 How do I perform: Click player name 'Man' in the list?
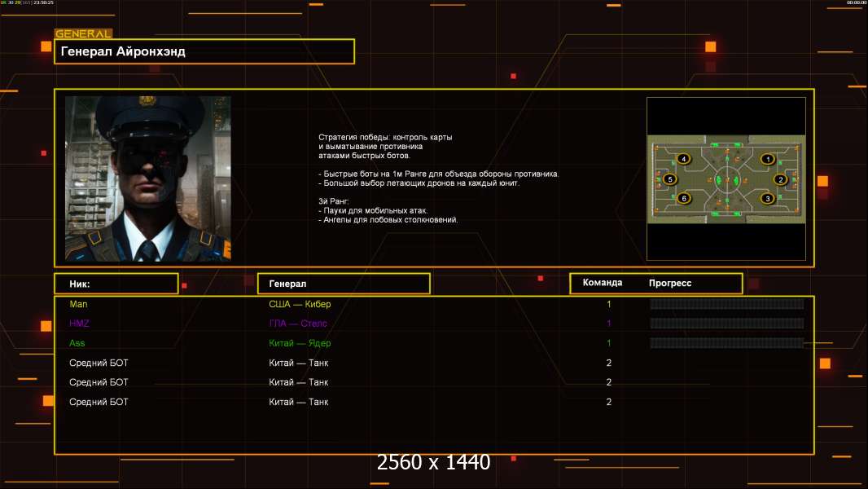(78, 304)
